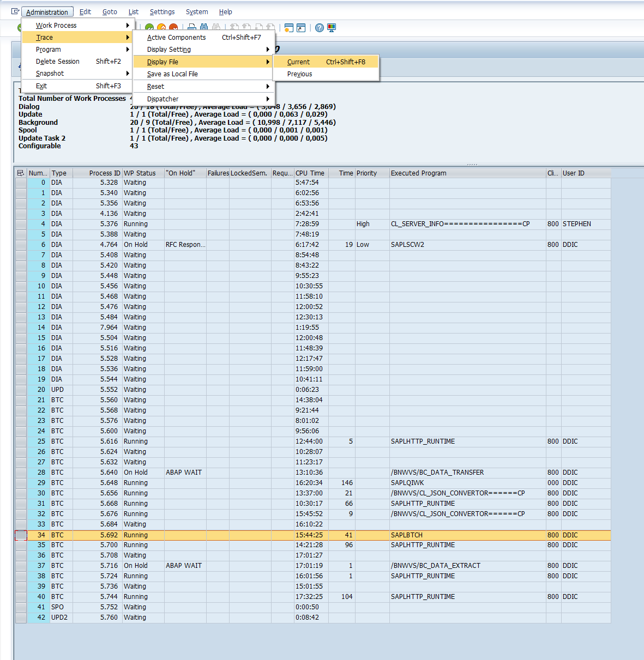The width and height of the screenshot is (644, 660).
Task: Select Save as Local File menu entry
Action: click(172, 74)
